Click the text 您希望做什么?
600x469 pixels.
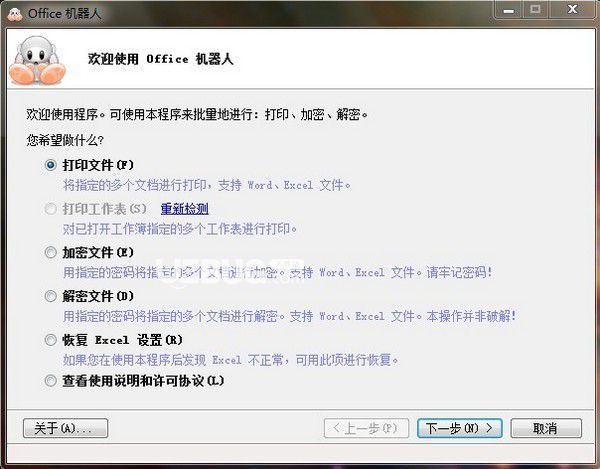[65, 140]
